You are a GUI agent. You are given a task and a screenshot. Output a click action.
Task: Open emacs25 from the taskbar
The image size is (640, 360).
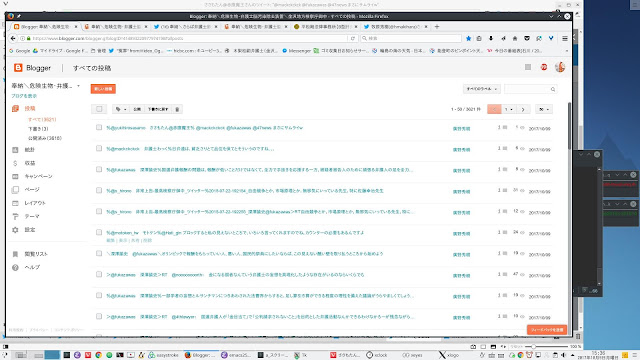point(236,355)
